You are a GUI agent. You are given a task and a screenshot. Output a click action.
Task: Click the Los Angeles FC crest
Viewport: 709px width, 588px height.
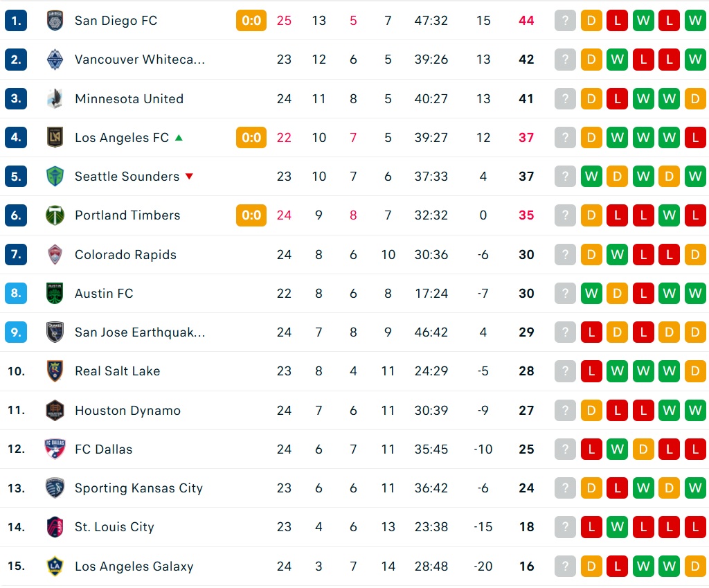[x=55, y=138]
